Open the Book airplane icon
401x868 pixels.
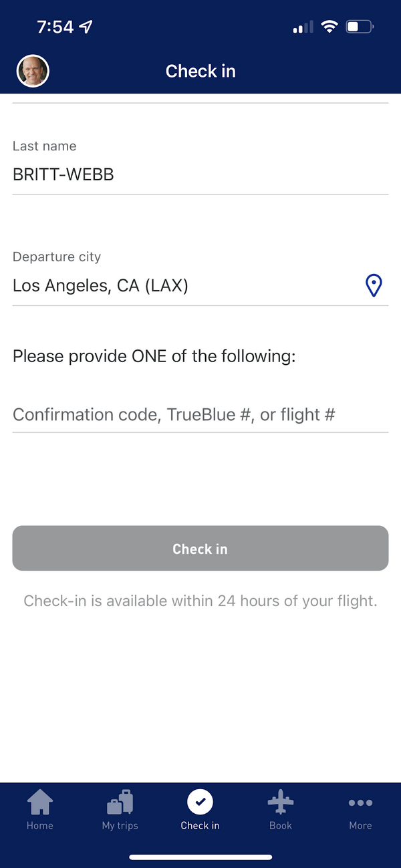[281, 802]
